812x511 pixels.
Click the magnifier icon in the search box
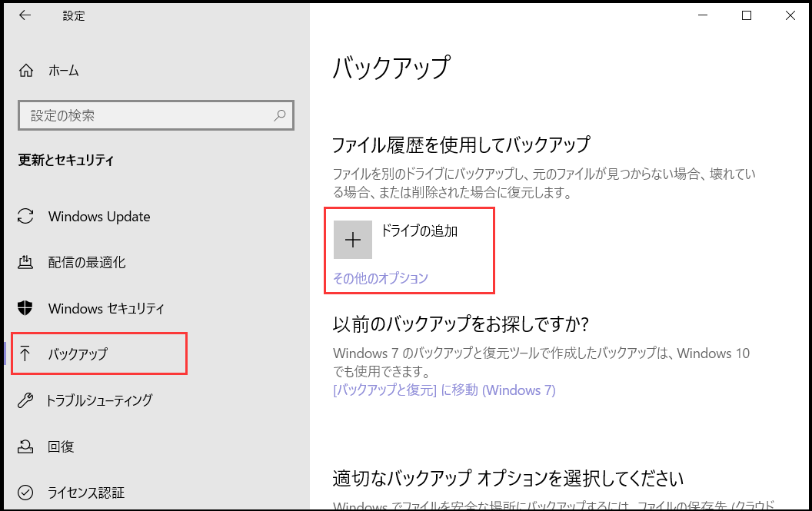pyautogui.click(x=280, y=115)
